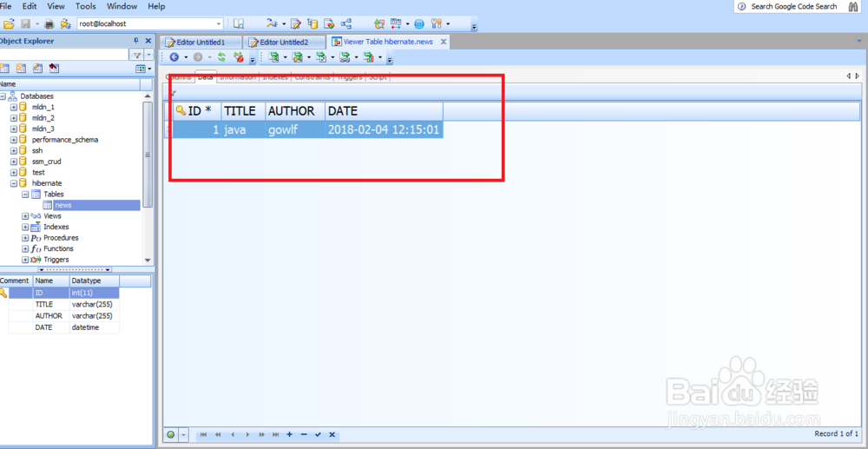
Task: Expand the Views node
Action: point(25,216)
